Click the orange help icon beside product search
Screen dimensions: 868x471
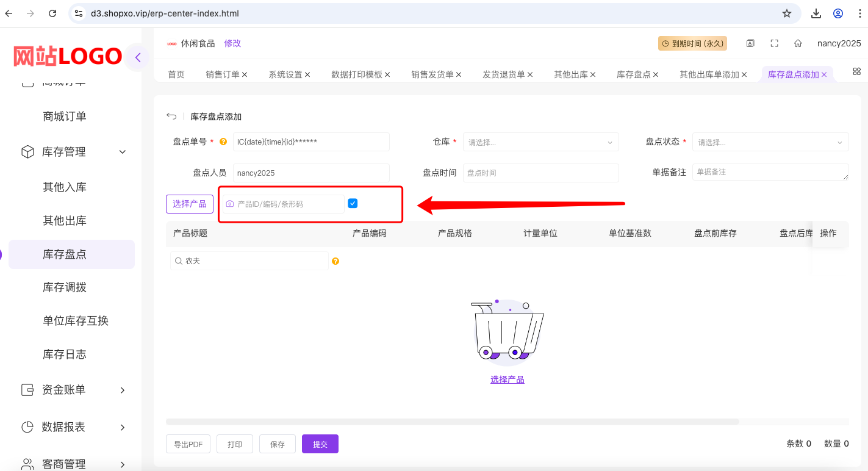coord(335,261)
